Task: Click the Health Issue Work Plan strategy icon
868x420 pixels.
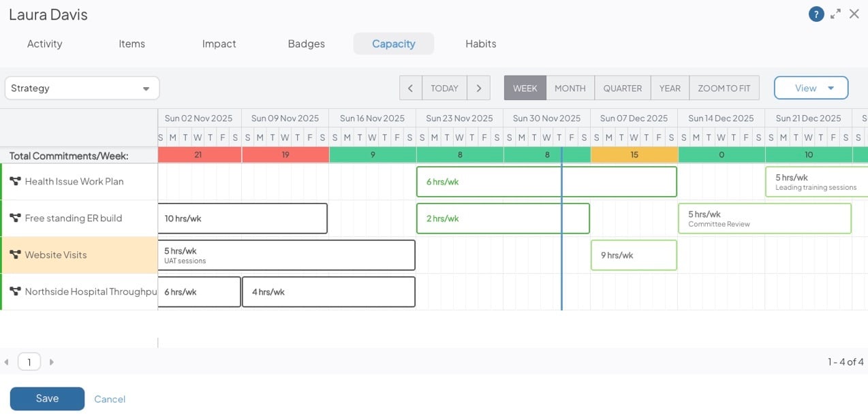Action: pos(15,182)
